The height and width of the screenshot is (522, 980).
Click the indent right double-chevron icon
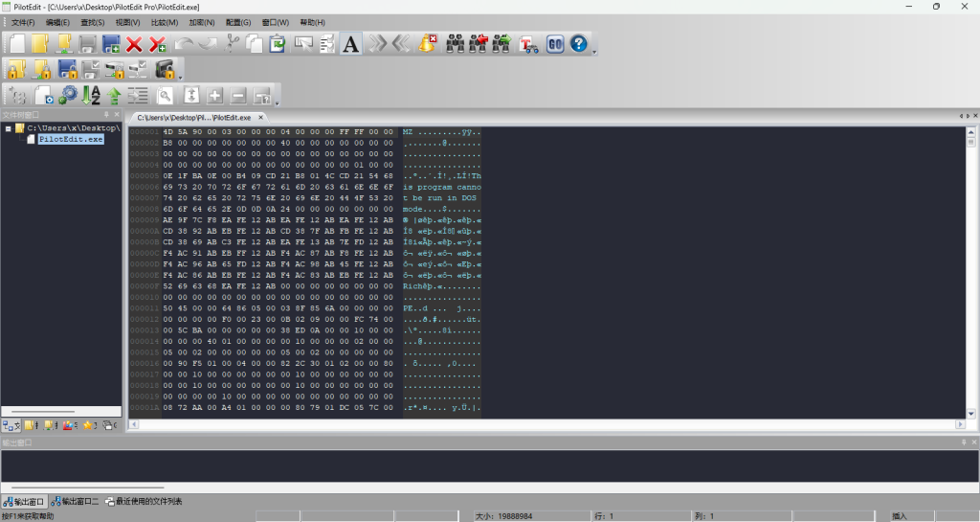tap(377, 44)
